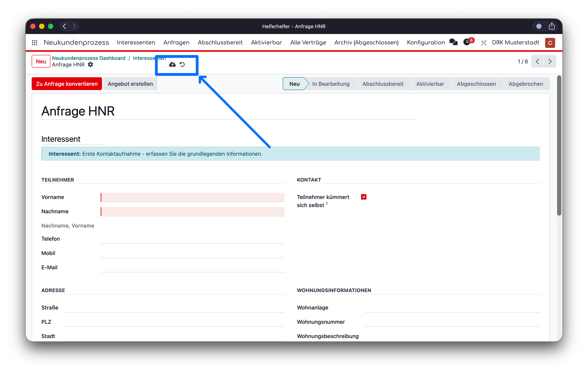The width and height of the screenshot is (588, 374).
Task: Click the debug tools wrench icon
Action: [x=483, y=43]
